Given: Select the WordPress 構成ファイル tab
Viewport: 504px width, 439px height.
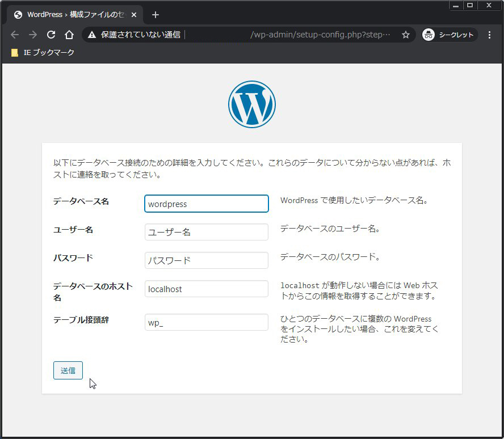Looking at the screenshot, I should click(75, 15).
